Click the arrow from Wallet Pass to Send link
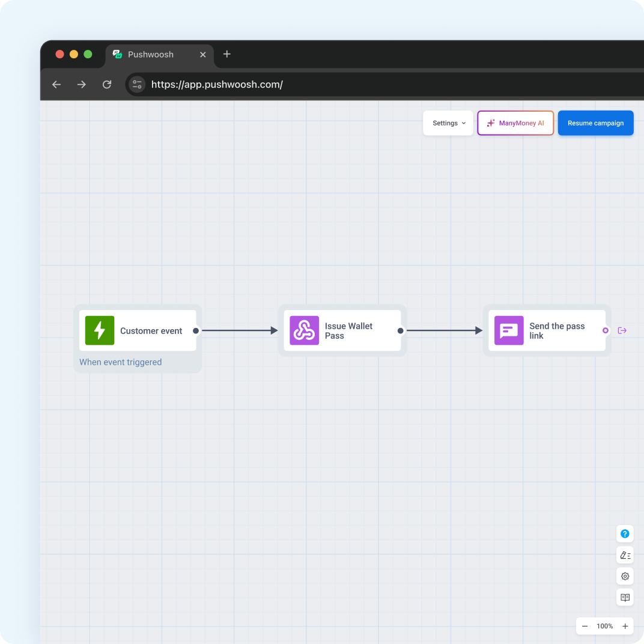644x644 pixels. click(x=444, y=330)
